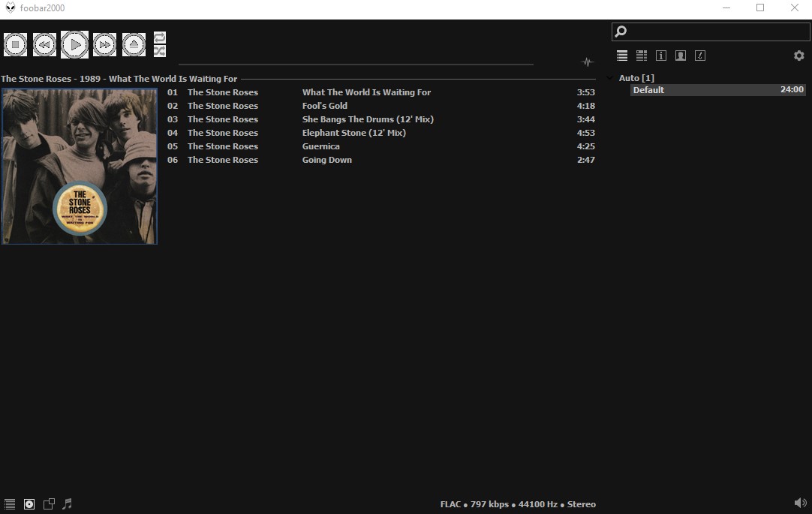
Task: Click the 2:47 track duration
Action: pyautogui.click(x=585, y=160)
